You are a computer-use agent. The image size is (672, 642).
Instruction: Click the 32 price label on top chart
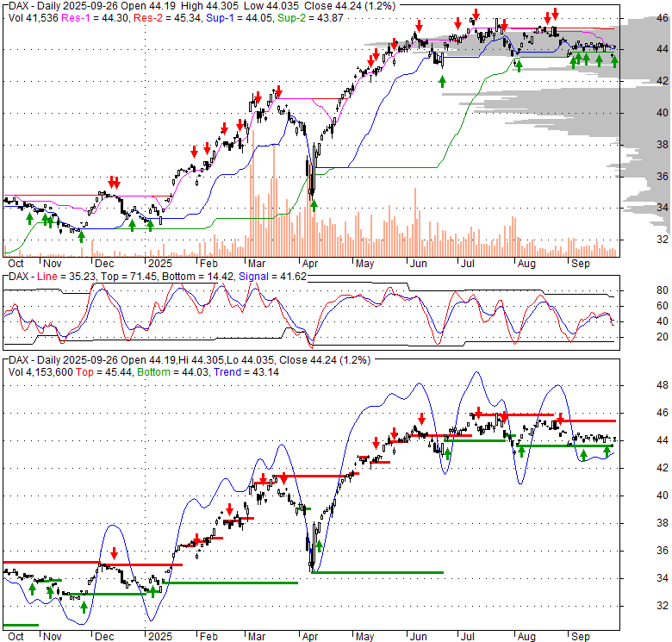pos(663,239)
